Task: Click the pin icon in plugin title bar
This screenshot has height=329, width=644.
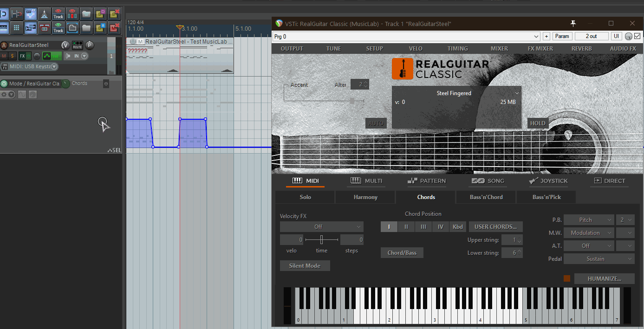Action: pos(573,24)
